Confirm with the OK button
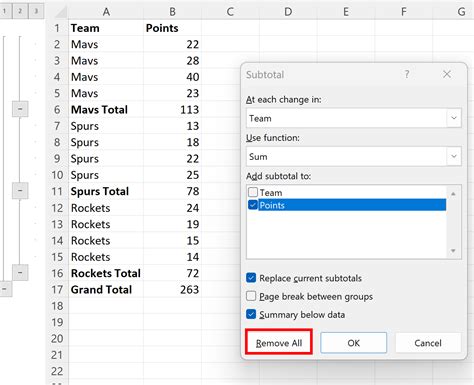The height and width of the screenshot is (385, 474). tap(353, 343)
